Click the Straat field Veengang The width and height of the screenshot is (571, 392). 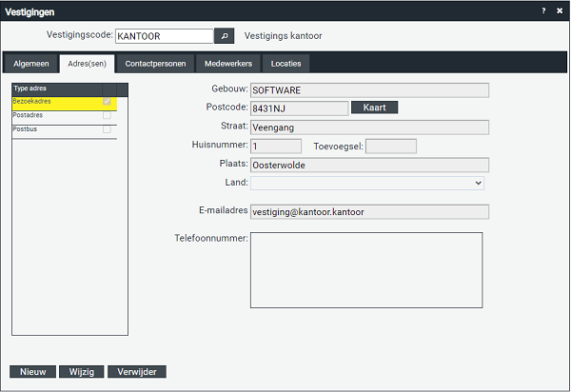[369, 127]
